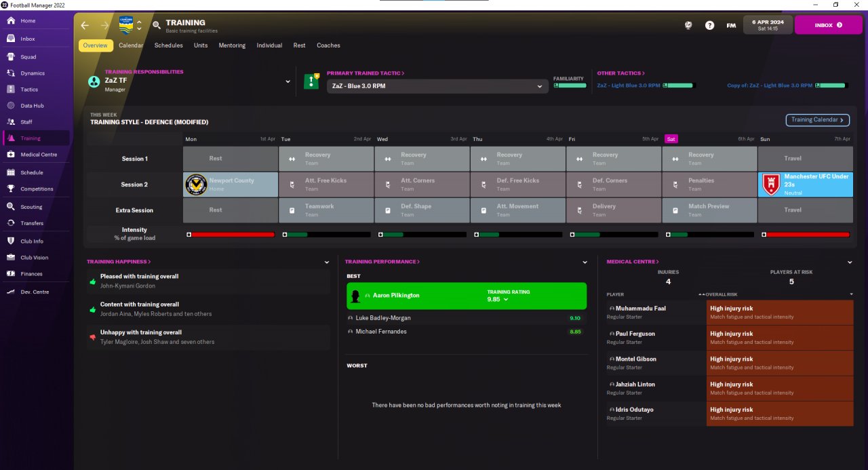Switch to the Coaches tab

click(x=328, y=45)
